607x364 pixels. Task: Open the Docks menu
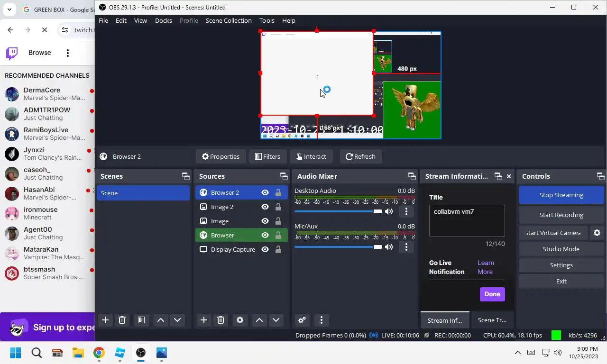164,20
